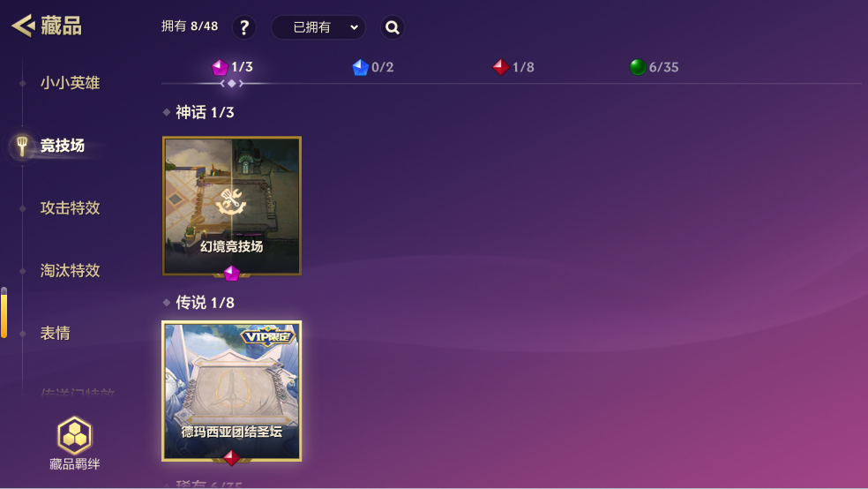
Task: Click the yellow sidebar scroll indicator
Action: click(4, 312)
